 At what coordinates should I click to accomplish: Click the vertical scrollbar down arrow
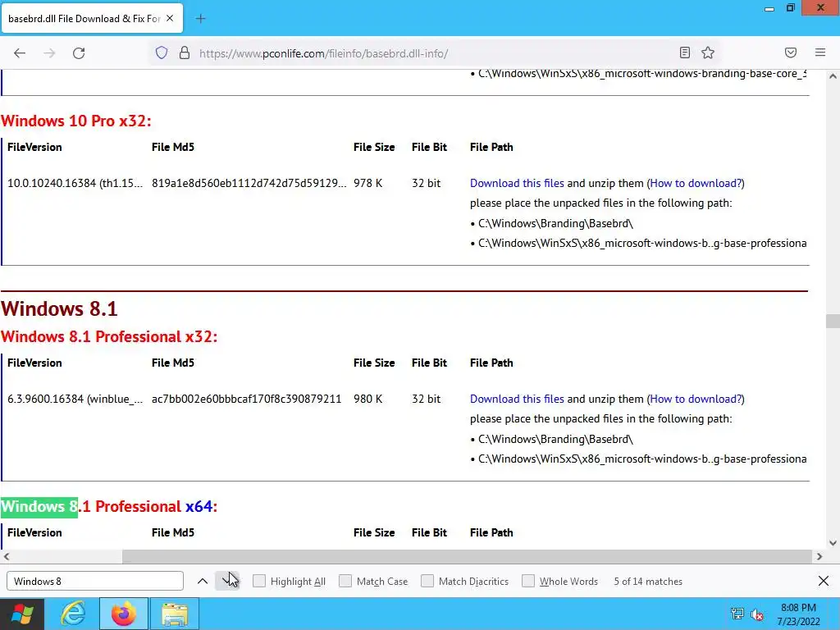pyautogui.click(x=833, y=543)
